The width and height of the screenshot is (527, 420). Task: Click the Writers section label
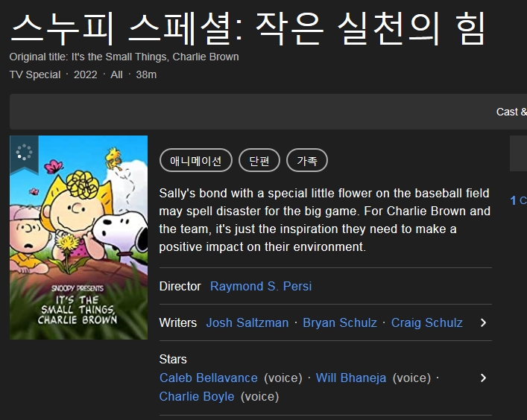178,322
